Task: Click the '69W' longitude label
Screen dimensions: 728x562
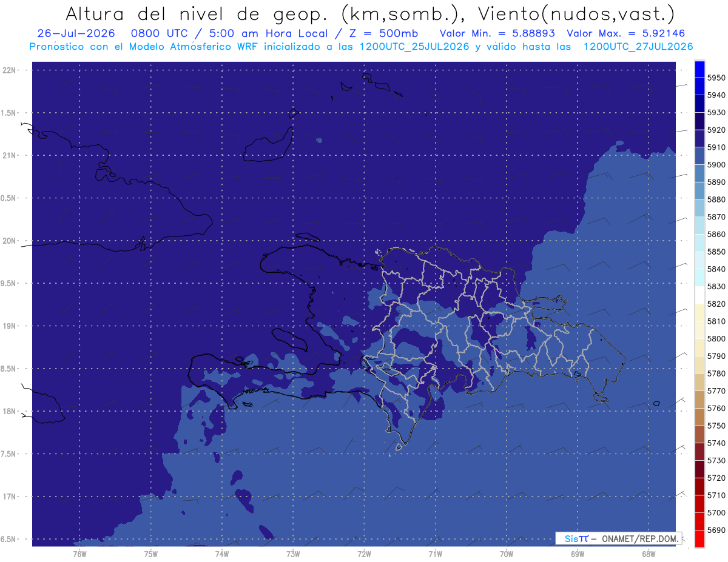Action: pos(577,554)
